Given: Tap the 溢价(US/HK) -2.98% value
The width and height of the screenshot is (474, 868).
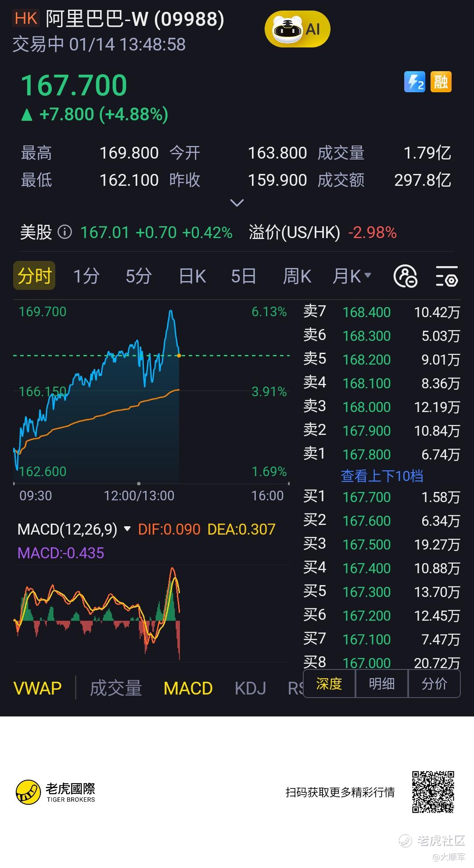Looking at the screenshot, I should pos(372,232).
